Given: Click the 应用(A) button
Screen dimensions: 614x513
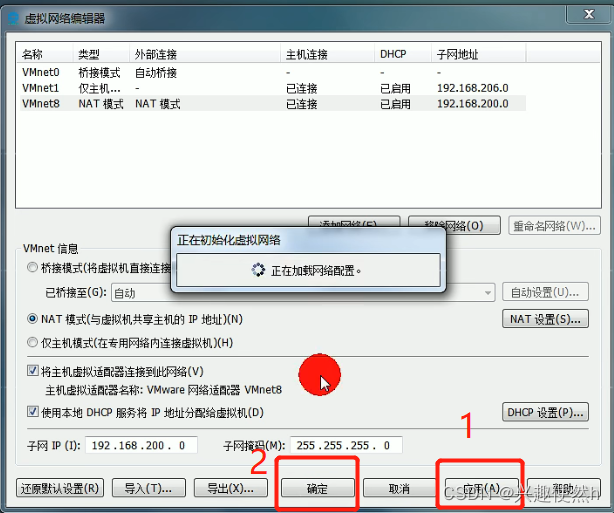Looking at the screenshot, I should coord(482,488).
